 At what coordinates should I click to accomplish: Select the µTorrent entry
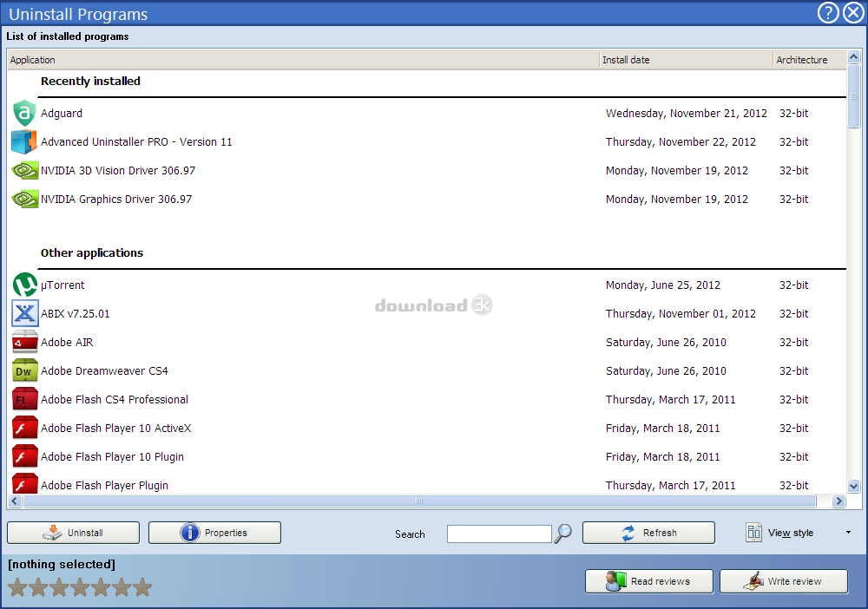click(427, 285)
